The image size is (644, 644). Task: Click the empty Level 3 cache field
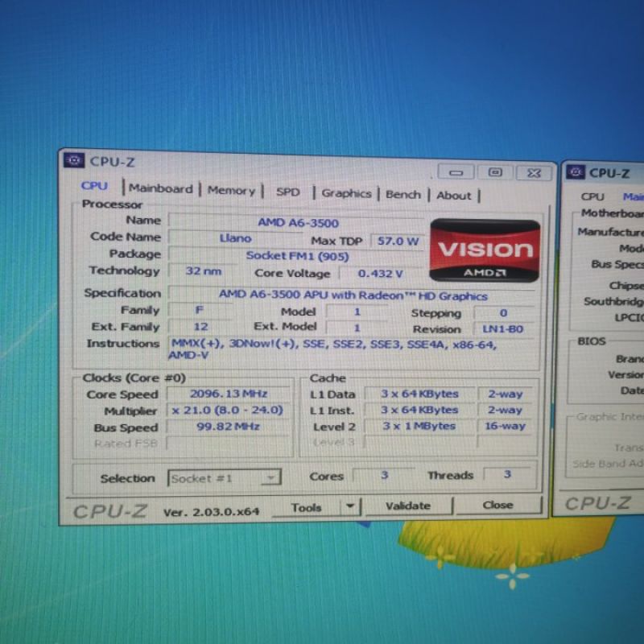(x=419, y=442)
